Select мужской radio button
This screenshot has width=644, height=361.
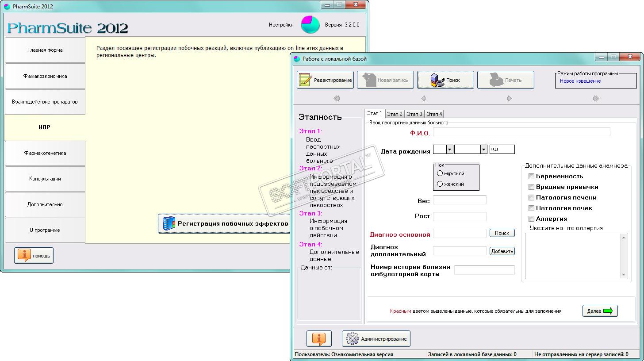pos(440,173)
